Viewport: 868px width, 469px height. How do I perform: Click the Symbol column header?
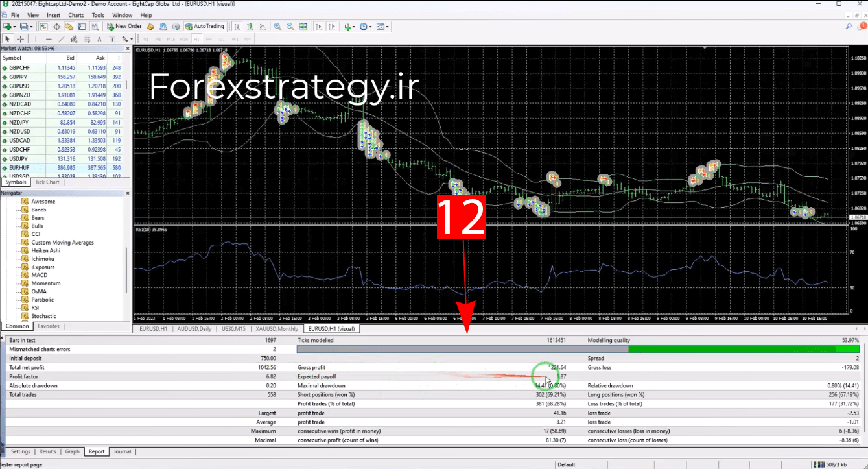tap(23, 58)
